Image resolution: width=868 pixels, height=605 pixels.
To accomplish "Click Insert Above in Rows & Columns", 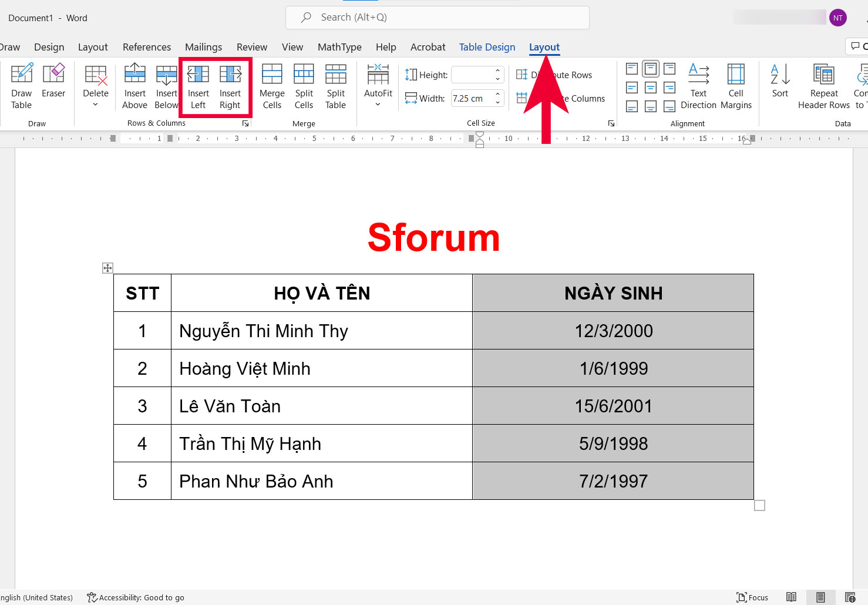I will click(x=134, y=86).
